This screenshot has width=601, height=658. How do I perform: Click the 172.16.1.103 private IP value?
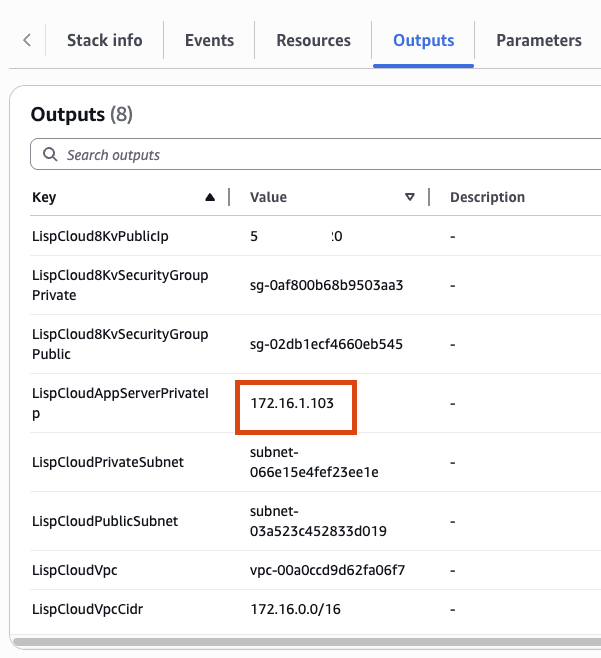292,403
